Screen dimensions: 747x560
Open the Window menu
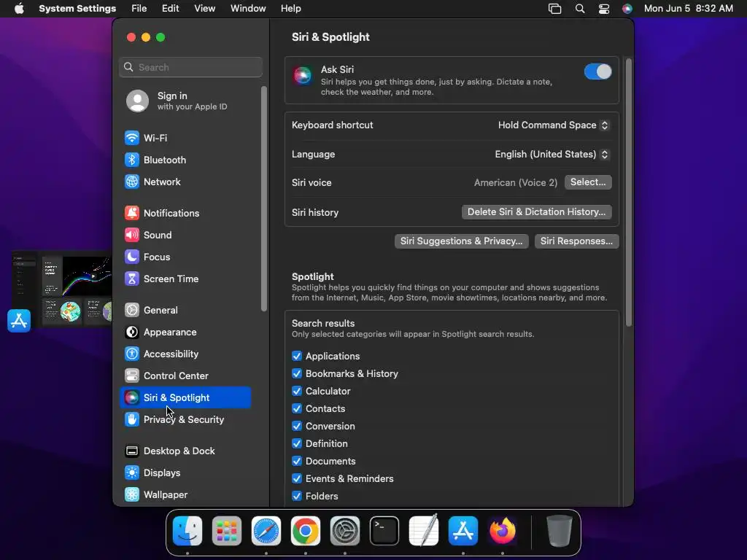coord(248,9)
